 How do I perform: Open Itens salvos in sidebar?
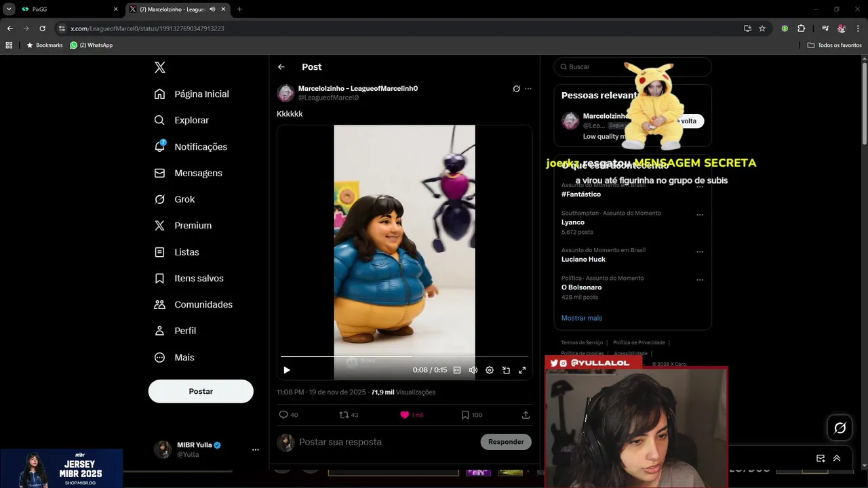189,279
